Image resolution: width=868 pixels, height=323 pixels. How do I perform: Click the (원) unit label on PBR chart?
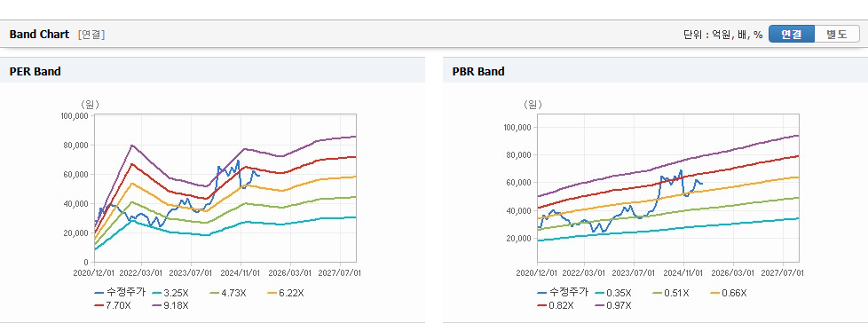(533, 105)
